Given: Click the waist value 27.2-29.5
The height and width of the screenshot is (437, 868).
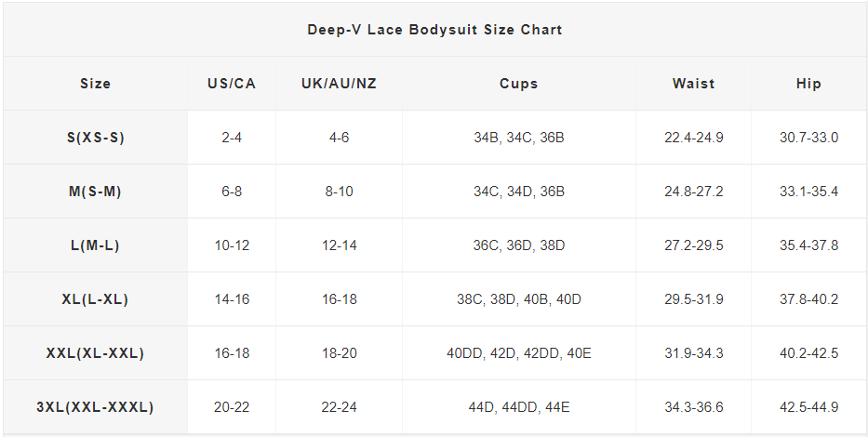Looking at the screenshot, I should (x=694, y=245).
